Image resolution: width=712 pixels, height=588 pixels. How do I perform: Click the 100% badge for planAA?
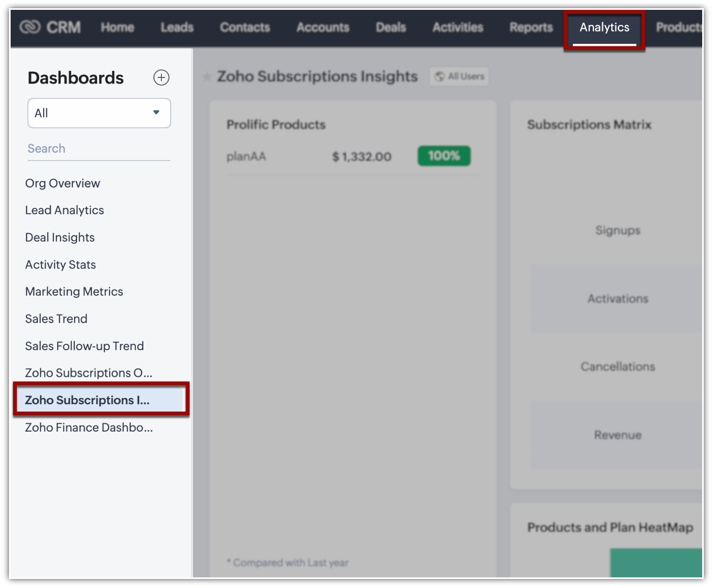coord(444,156)
